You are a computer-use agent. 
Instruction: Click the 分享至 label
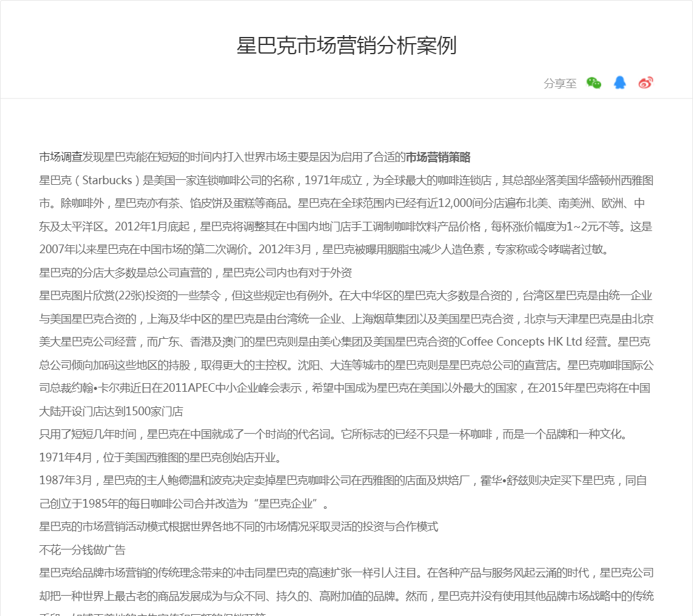(x=560, y=83)
